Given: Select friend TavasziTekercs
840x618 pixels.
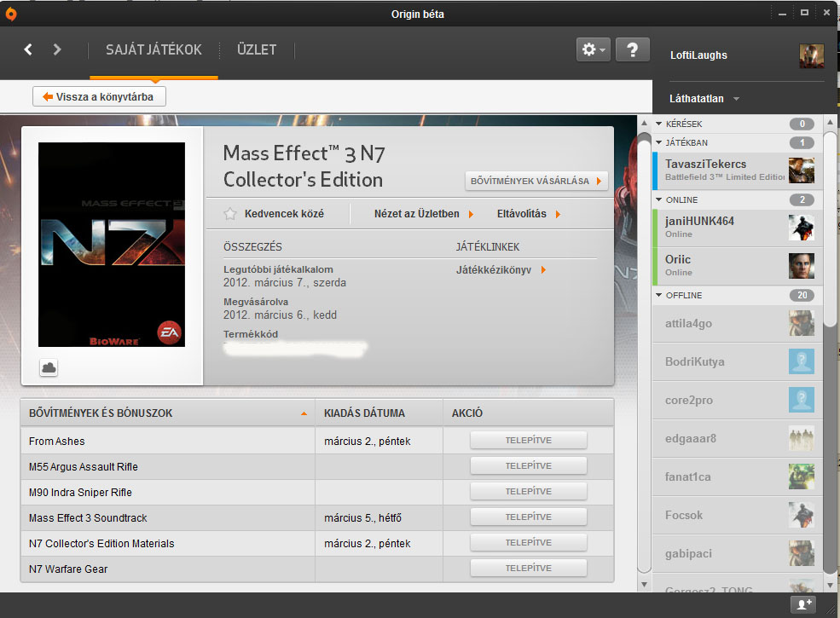Looking at the screenshot, I should (x=737, y=170).
